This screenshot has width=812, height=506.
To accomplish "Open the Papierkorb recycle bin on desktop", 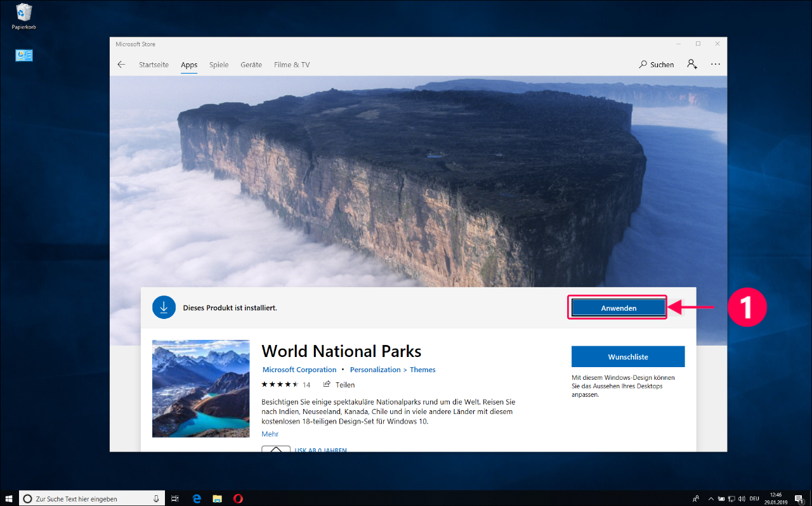I will click(24, 16).
